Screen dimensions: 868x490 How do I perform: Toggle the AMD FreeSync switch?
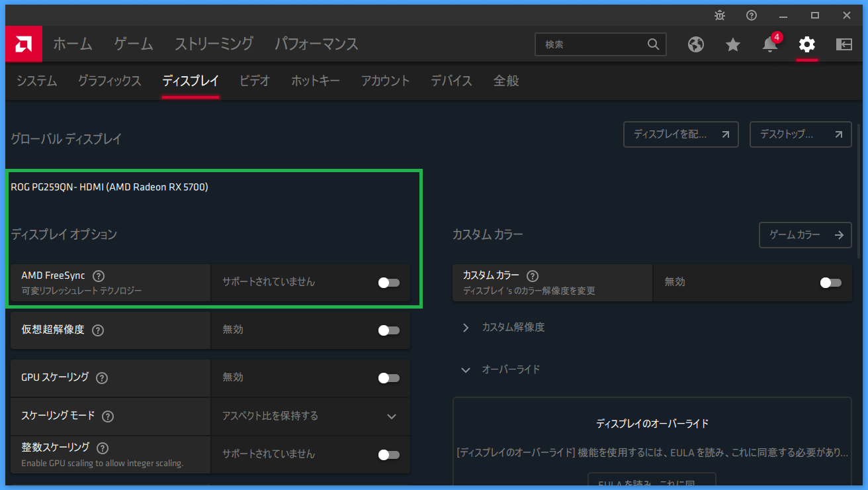click(x=389, y=283)
